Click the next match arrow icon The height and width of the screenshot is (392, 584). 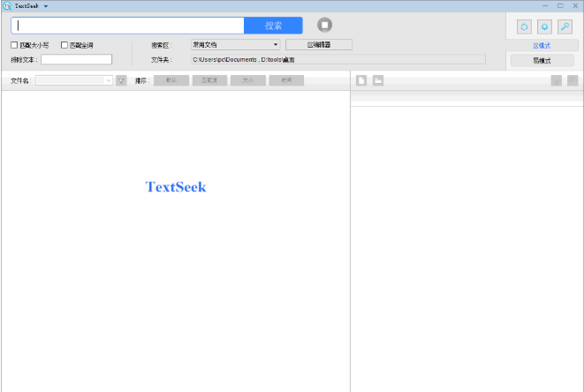[573, 80]
